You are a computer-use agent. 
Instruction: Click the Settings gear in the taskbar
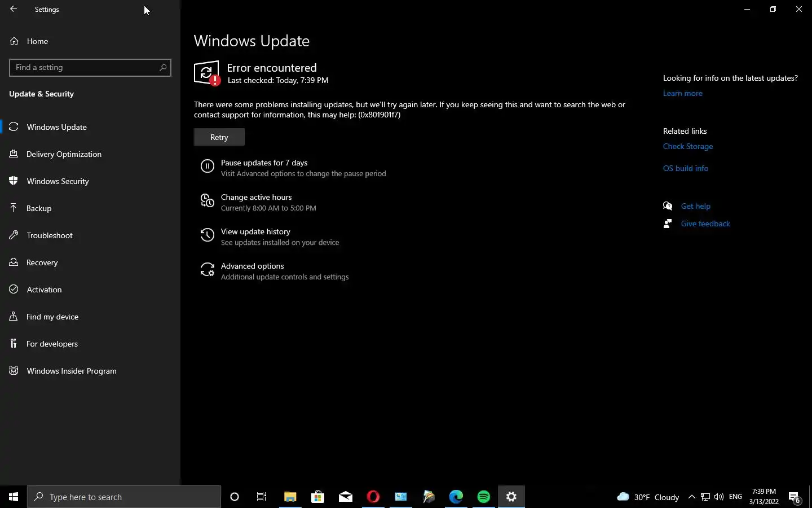[x=511, y=497]
